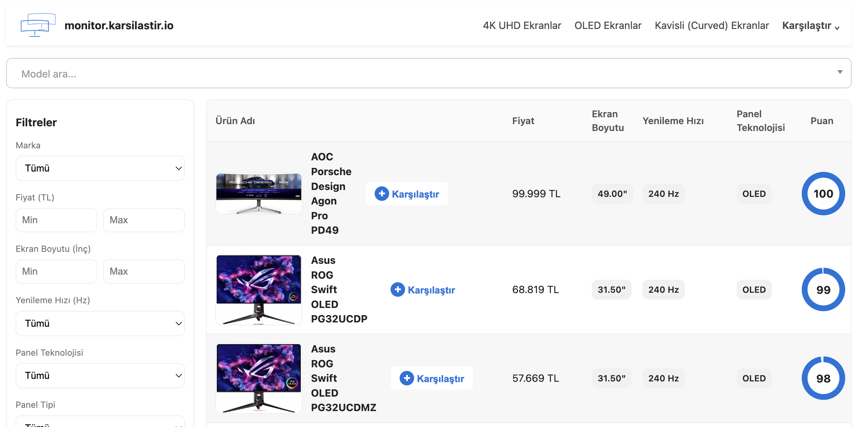Click the score circle showing 98
The image size is (868, 427).
click(x=823, y=378)
